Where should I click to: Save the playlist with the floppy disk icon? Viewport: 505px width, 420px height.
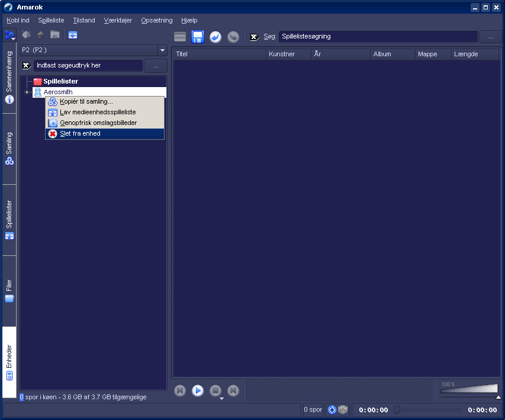[198, 37]
